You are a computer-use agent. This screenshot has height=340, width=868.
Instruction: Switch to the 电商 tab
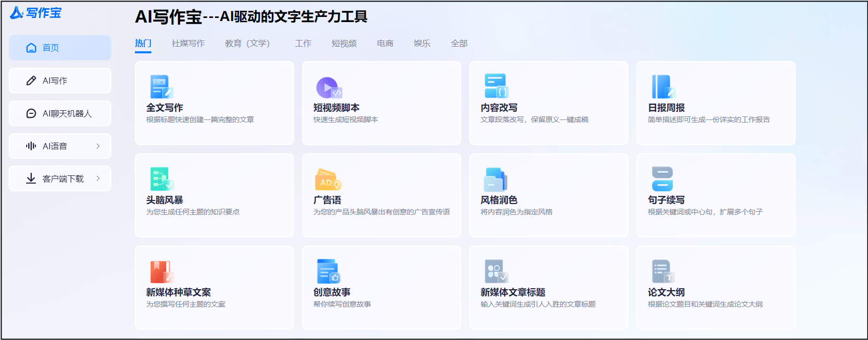point(385,44)
